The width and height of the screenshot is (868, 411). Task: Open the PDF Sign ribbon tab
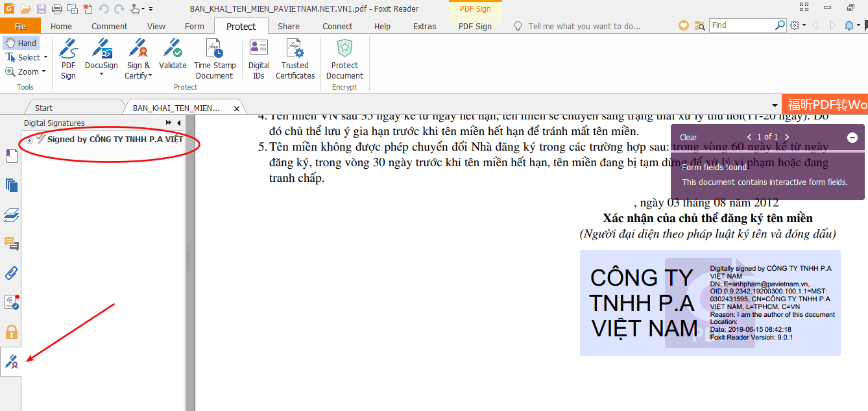[475, 26]
